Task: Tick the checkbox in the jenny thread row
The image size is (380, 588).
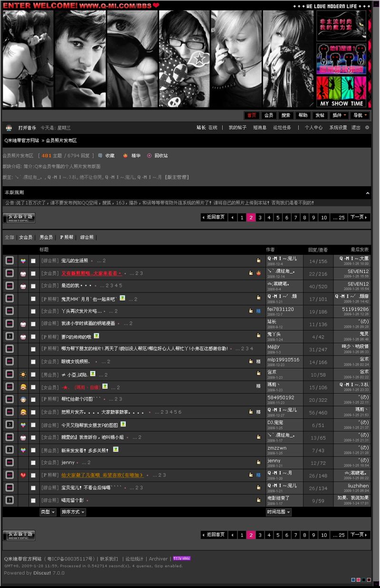Action: 33,462
